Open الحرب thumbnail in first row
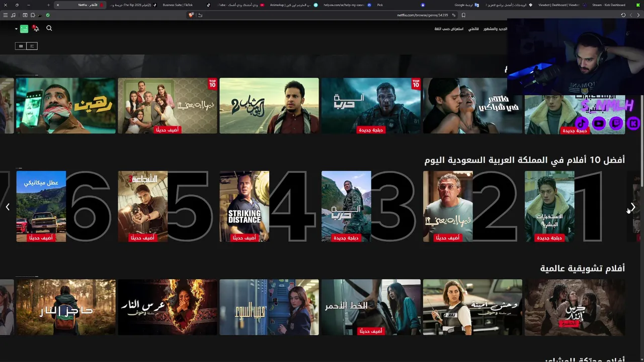 [x=371, y=106]
